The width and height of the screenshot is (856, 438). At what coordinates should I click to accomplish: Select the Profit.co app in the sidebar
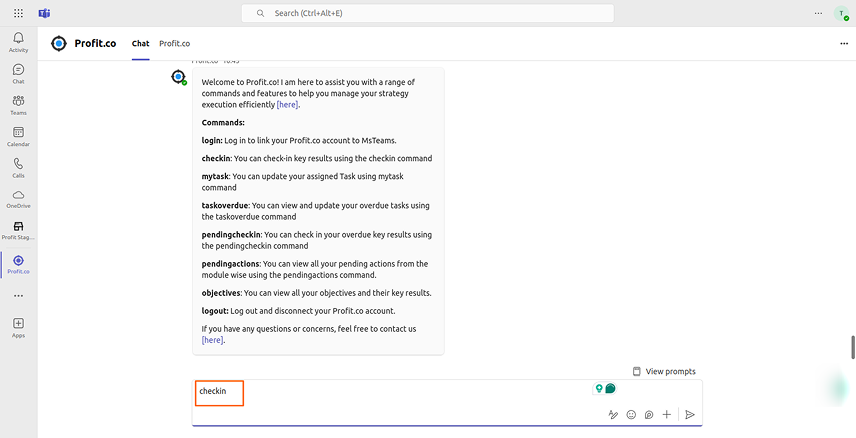(x=19, y=264)
